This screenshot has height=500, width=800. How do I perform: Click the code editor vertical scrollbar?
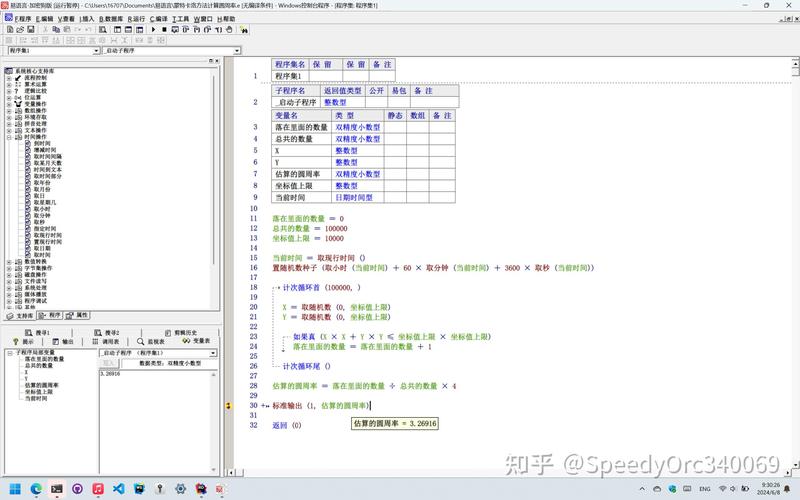(795, 263)
